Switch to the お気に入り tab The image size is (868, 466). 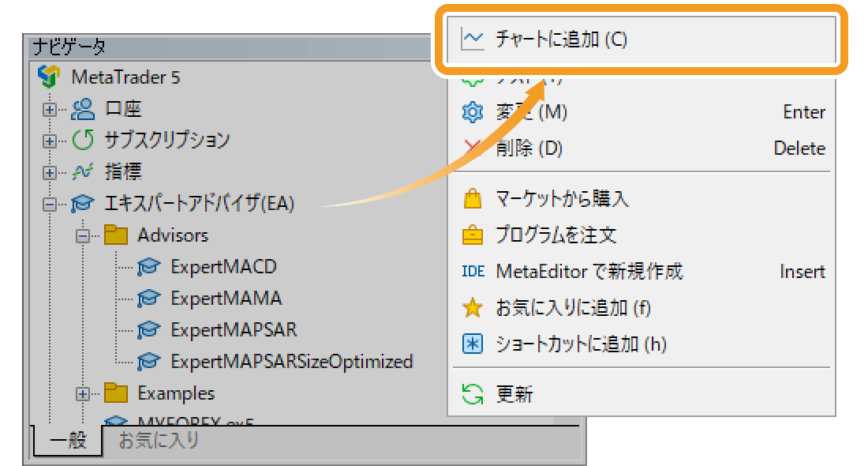tap(159, 441)
